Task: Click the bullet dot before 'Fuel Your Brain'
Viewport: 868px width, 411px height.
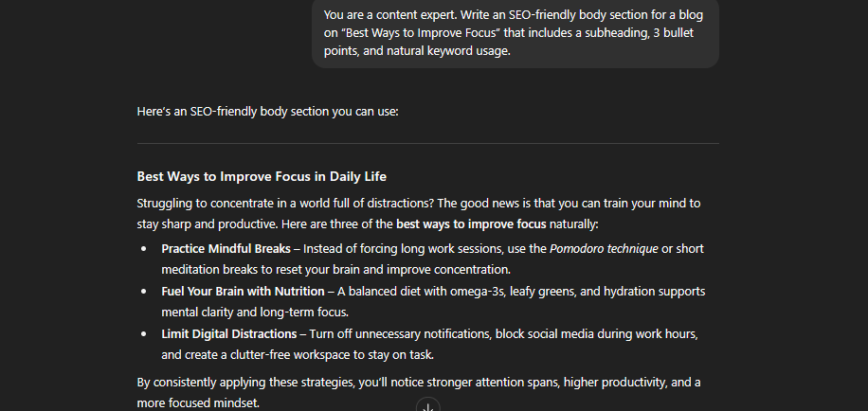Action: pyautogui.click(x=144, y=292)
